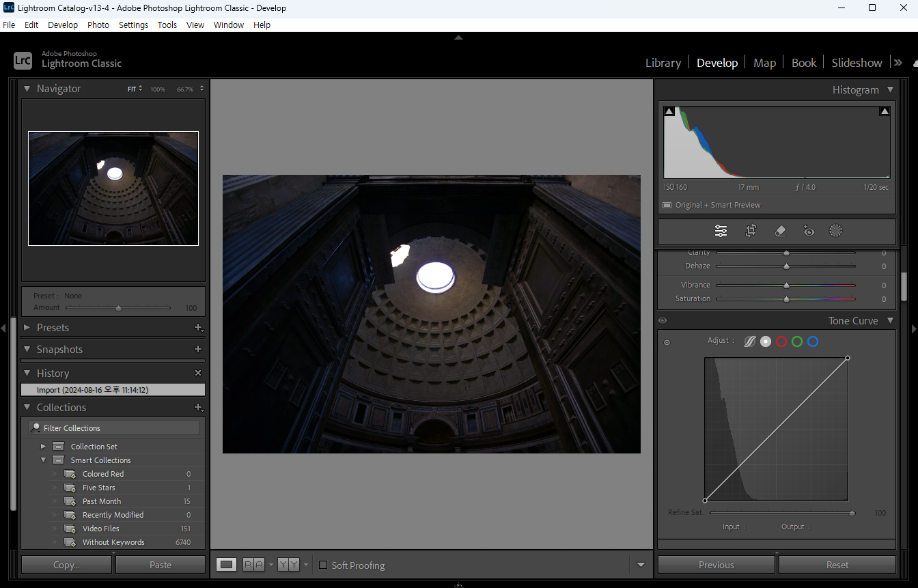Open the Video Files smart collection
The width and height of the screenshot is (918, 588).
(101, 529)
